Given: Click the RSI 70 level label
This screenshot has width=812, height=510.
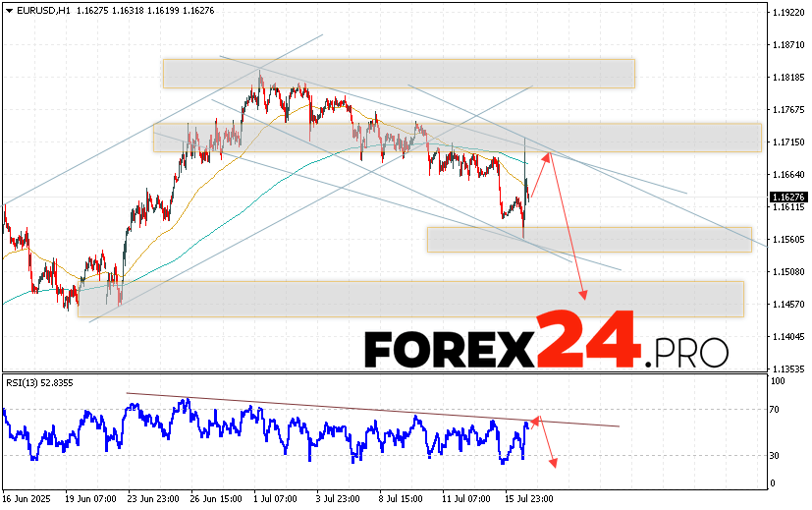Looking at the screenshot, I should click(x=775, y=410).
